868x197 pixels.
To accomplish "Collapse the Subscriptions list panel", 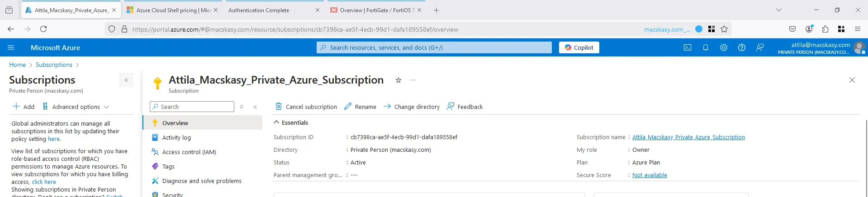I will click(x=126, y=80).
